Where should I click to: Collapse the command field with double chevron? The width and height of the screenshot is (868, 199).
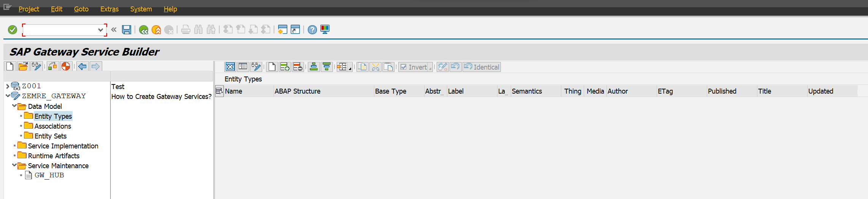pyautogui.click(x=114, y=30)
